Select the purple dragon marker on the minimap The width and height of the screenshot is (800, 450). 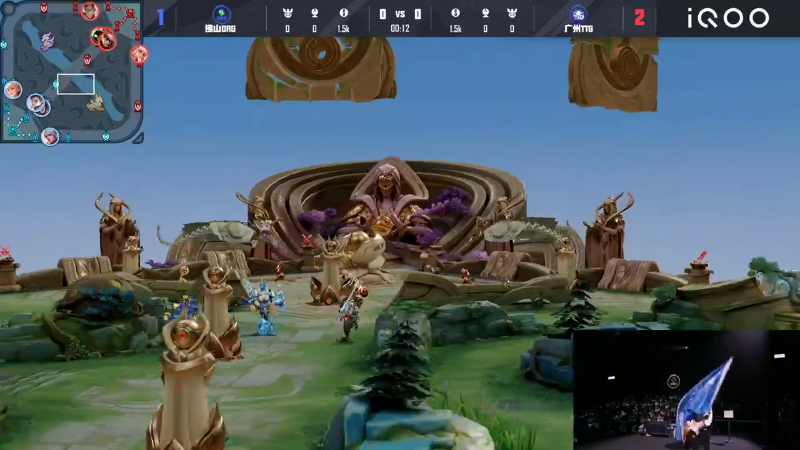47,41
